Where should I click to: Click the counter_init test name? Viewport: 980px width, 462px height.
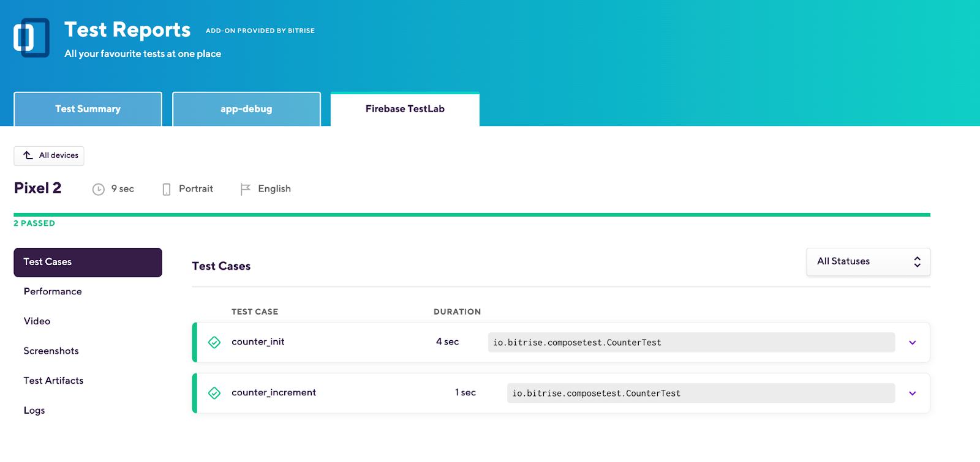(x=258, y=342)
